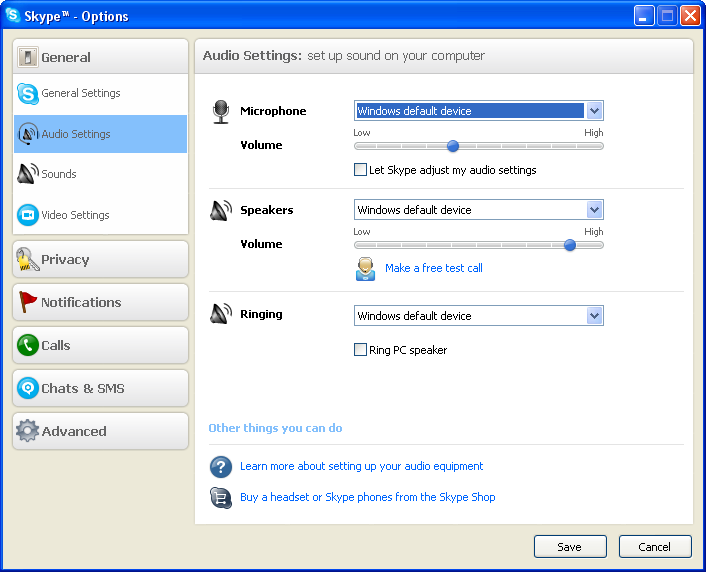Image resolution: width=706 pixels, height=572 pixels.
Task: Click the Sounds speaker icon in sidebar
Action: 28,174
